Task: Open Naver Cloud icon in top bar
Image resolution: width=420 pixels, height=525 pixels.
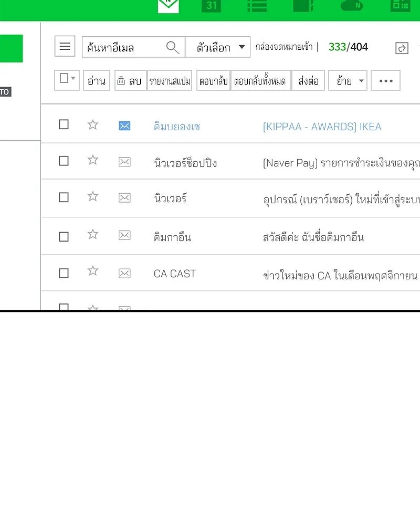Action: click(x=352, y=5)
